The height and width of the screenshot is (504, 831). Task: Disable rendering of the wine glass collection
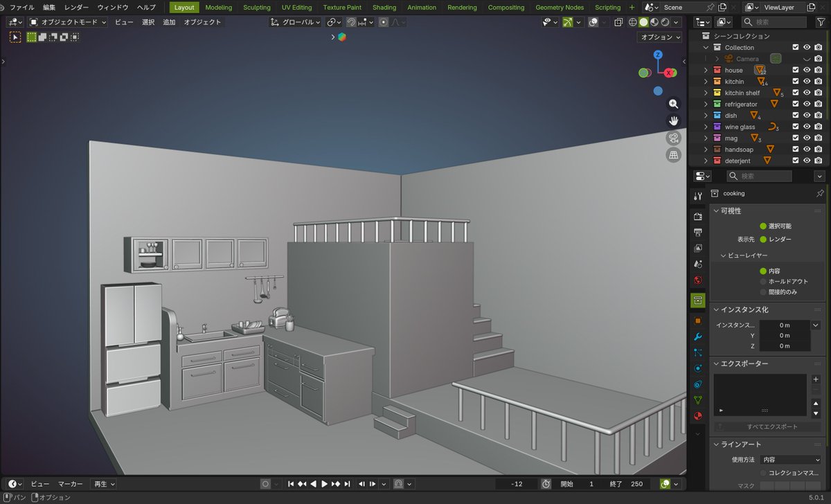click(x=818, y=127)
